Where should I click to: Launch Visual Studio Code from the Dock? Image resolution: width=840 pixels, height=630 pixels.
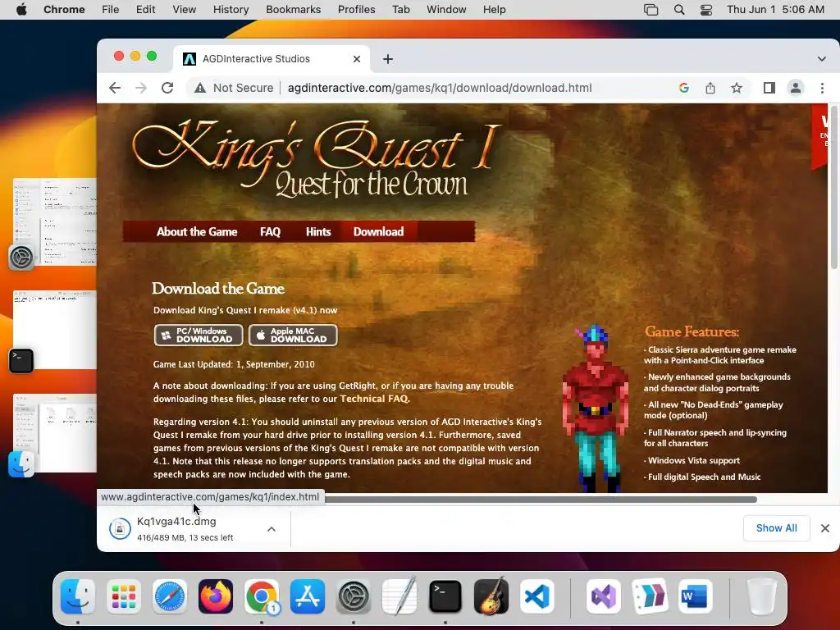coord(536,596)
